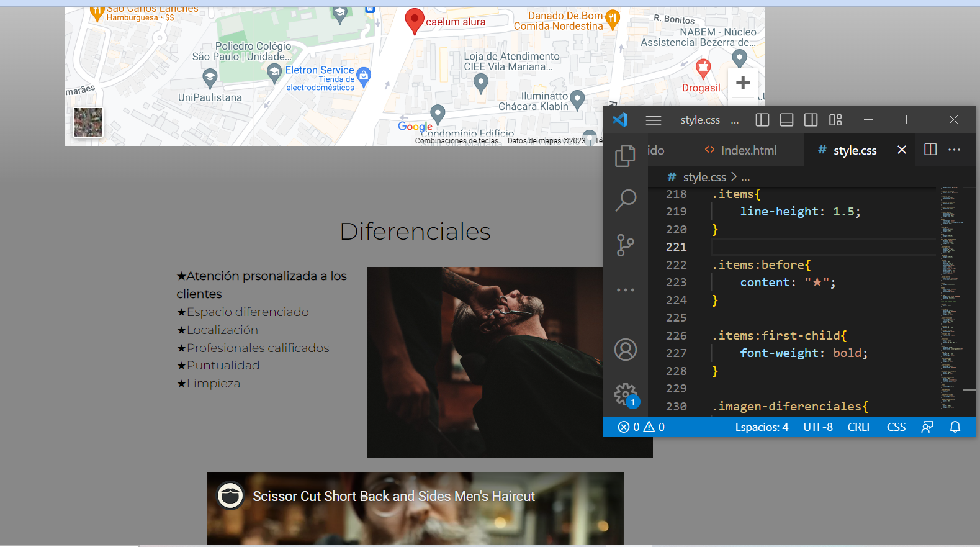The image size is (980, 547).
Task: Select the CSS language mode
Action: tap(896, 427)
